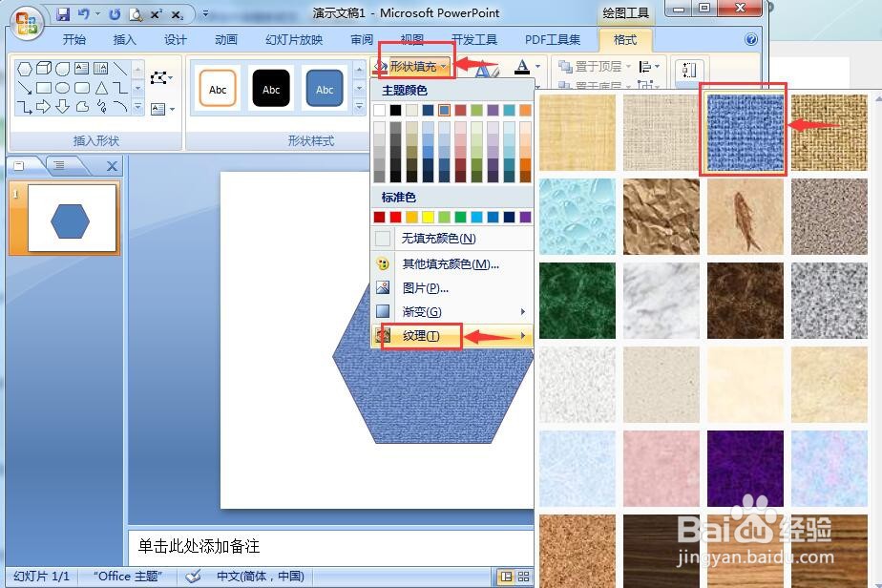Choose 图片(P)... fill option

point(452,288)
